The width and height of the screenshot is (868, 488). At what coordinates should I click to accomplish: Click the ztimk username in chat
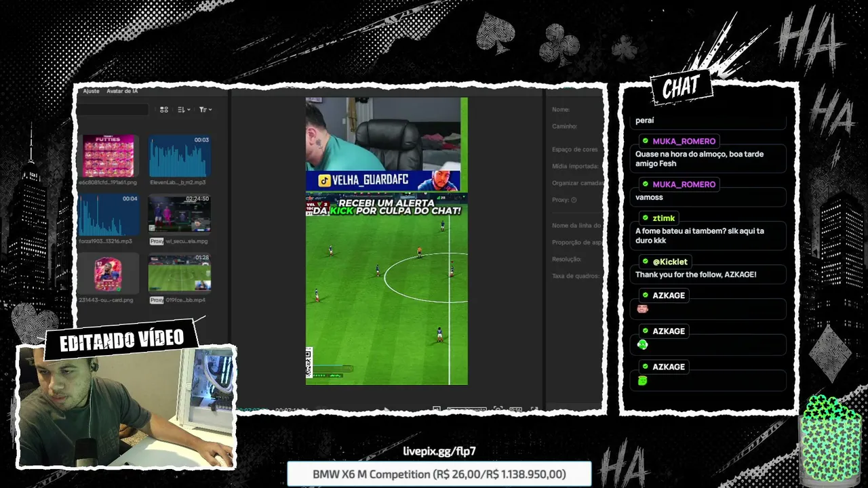coord(664,218)
